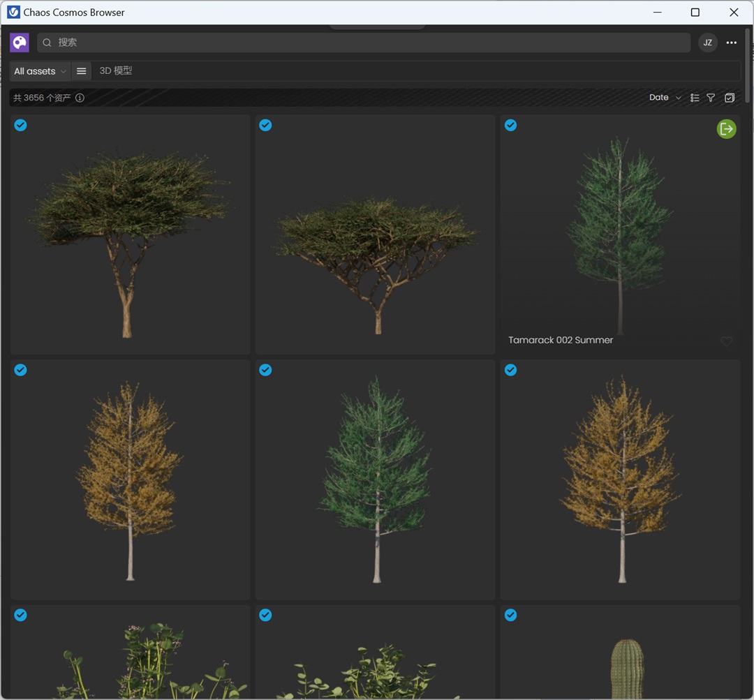Uncheck the cactus asset badge
The width and height of the screenshot is (754, 700).
click(510, 615)
